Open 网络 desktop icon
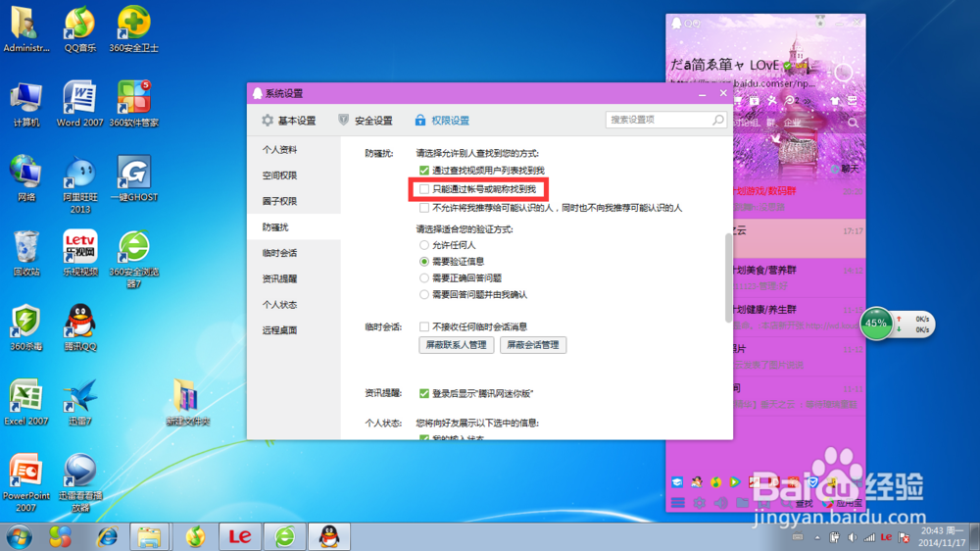The width and height of the screenshot is (980, 551). pyautogui.click(x=26, y=178)
